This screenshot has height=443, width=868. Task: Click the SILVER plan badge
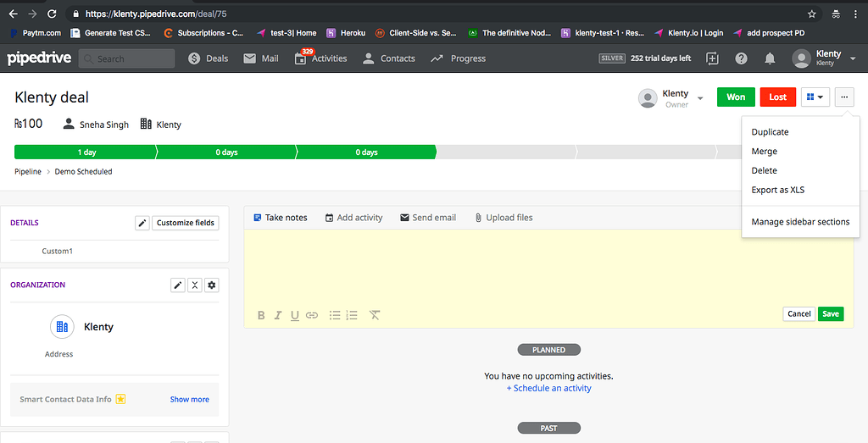click(x=612, y=58)
